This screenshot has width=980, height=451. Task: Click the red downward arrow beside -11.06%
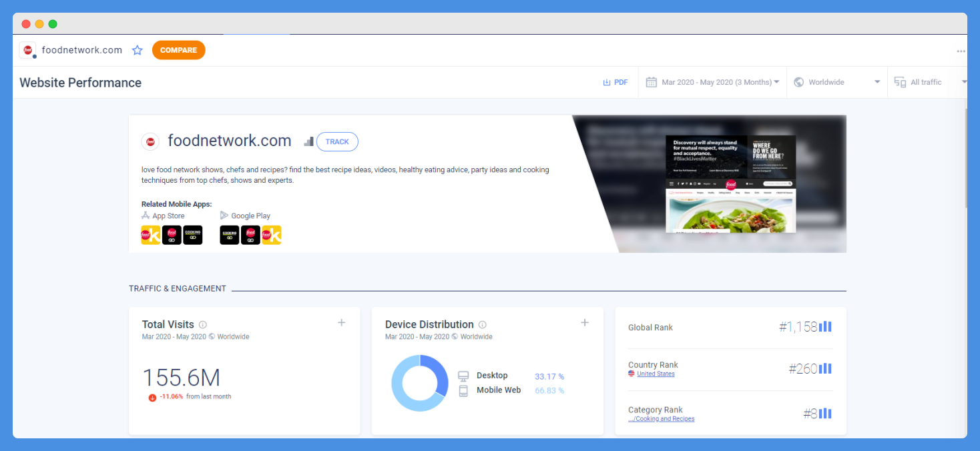pos(152,397)
